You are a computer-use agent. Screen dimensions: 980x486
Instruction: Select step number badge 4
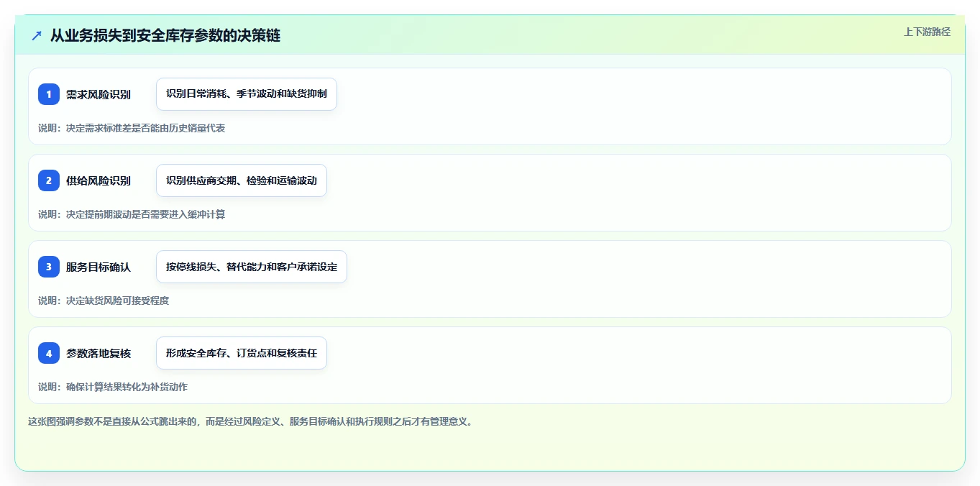click(49, 353)
